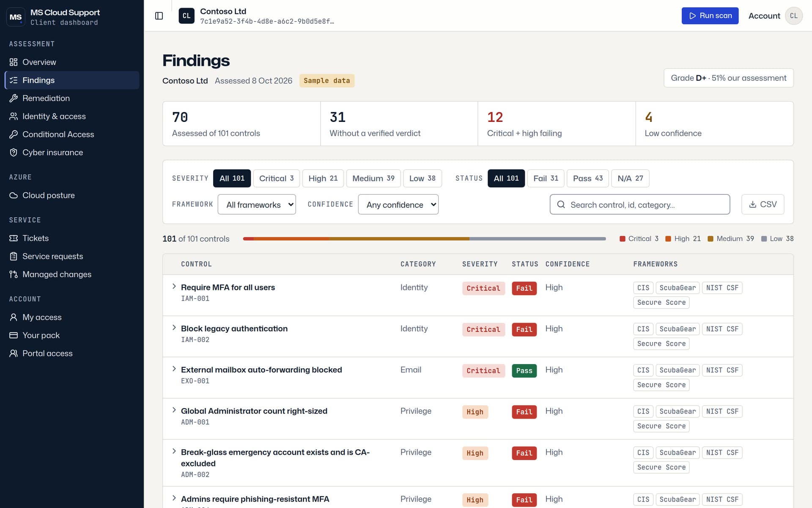
Task: Toggle the sidebar panel icon
Action: 159,16
